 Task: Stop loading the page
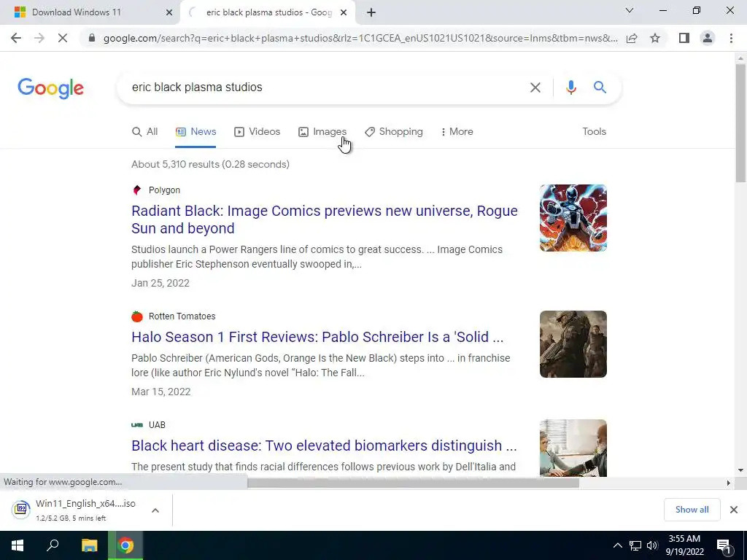coord(63,38)
